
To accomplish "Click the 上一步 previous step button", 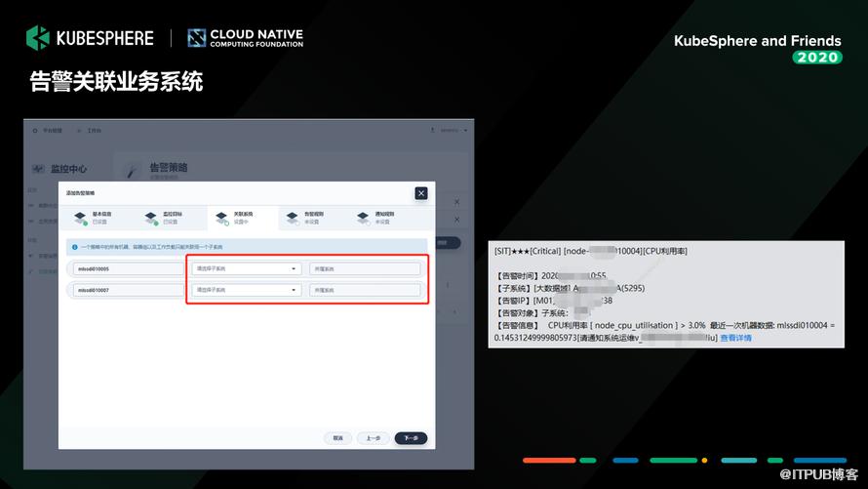I will coord(374,438).
